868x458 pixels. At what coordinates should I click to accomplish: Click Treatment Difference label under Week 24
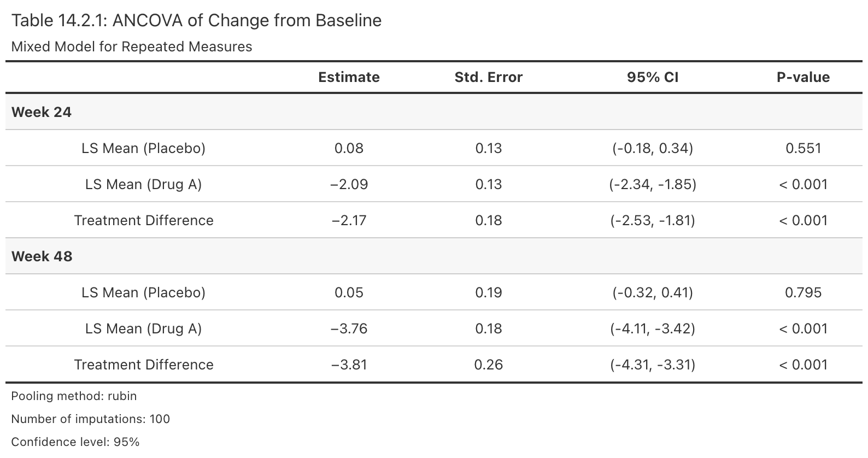(144, 220)
